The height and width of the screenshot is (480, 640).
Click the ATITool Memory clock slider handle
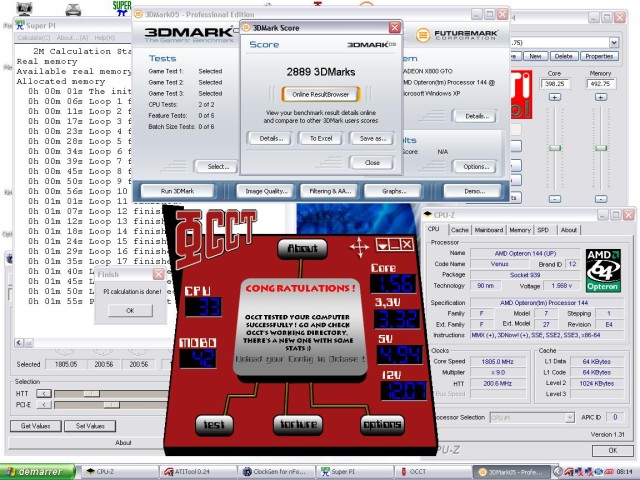tap(600, 148)
